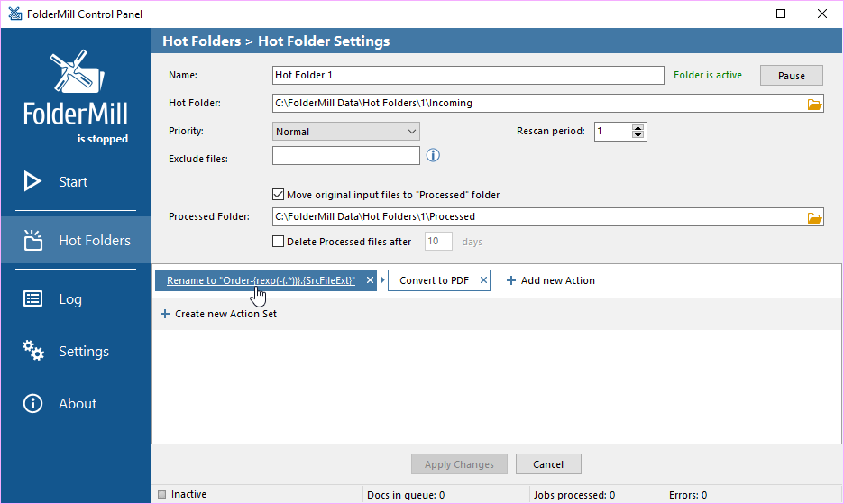
Task: Click the 'is stopped' status text
Action: [x=103, y=139]
